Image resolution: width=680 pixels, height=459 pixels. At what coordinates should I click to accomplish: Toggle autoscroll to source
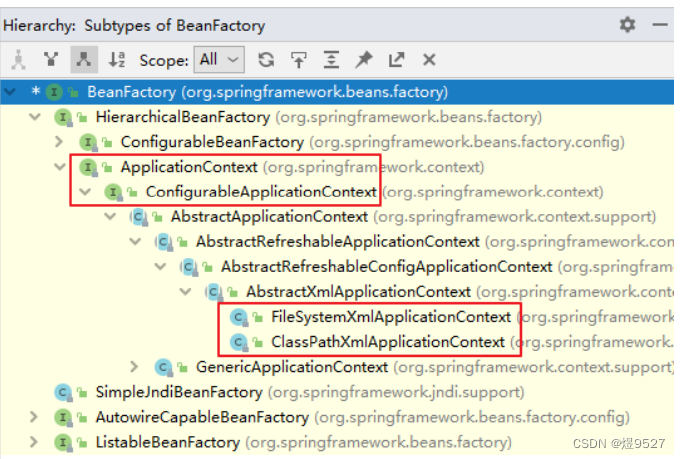click(x=299, y=59)
